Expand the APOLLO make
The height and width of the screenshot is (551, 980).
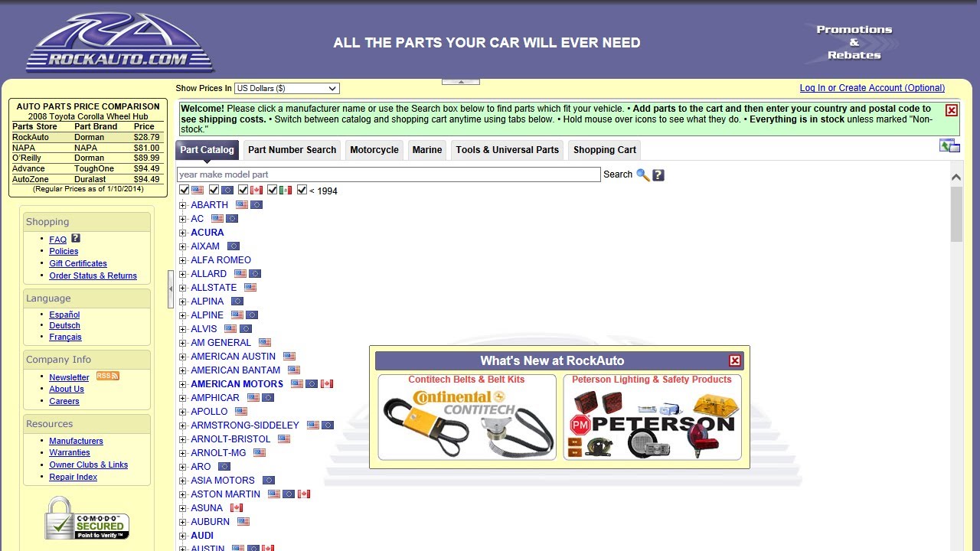point(182,412)
